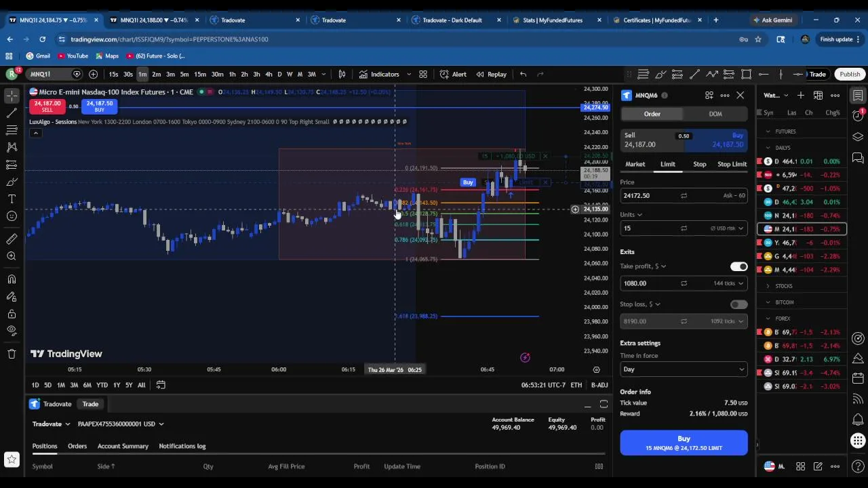This screenshot has width=868, height=488.
Task: Open the object tree layers sidebar icon
Action: [858, 138]
